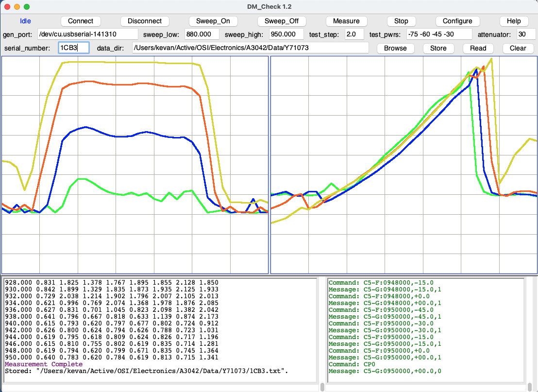Select the sweep_low frequency field

tap(202, 34)
